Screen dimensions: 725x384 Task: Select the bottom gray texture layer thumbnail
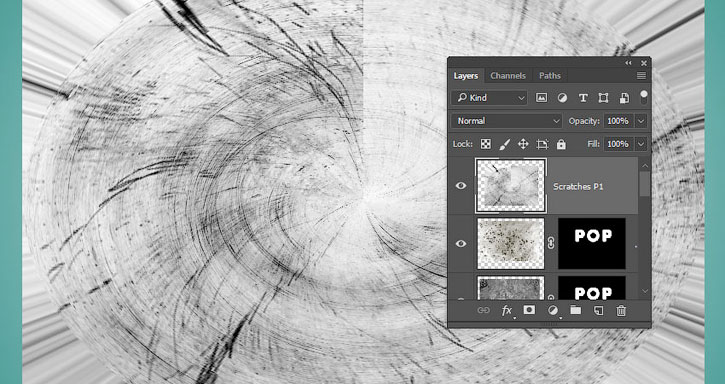[511, 288]
